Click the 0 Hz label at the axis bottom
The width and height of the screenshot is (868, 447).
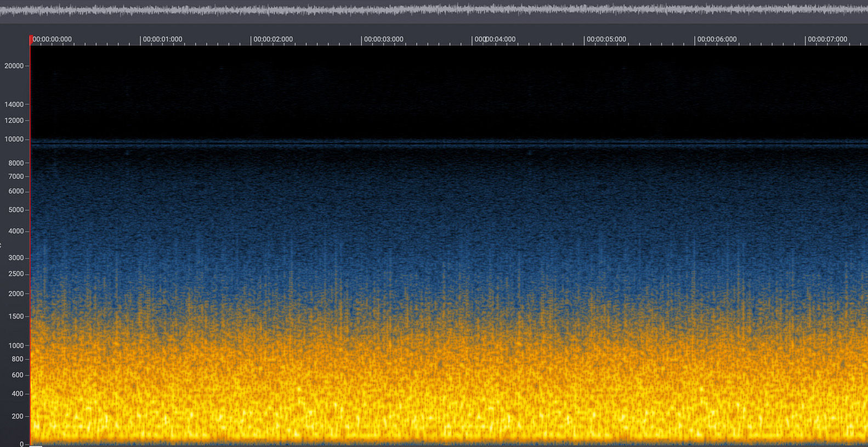click(x=21, y=444)
